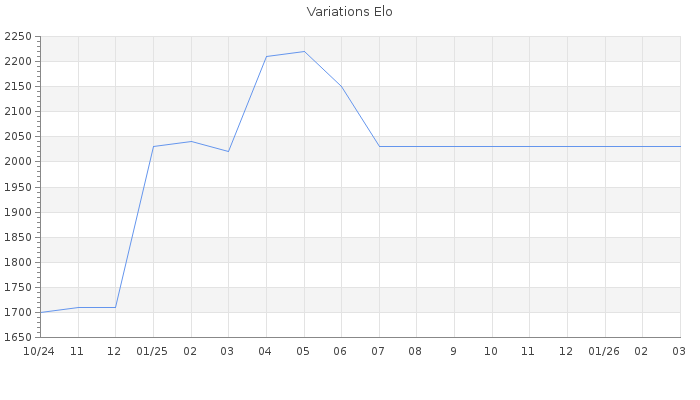
Task: Click the 9 x-axis label
Action: [454, 351]
